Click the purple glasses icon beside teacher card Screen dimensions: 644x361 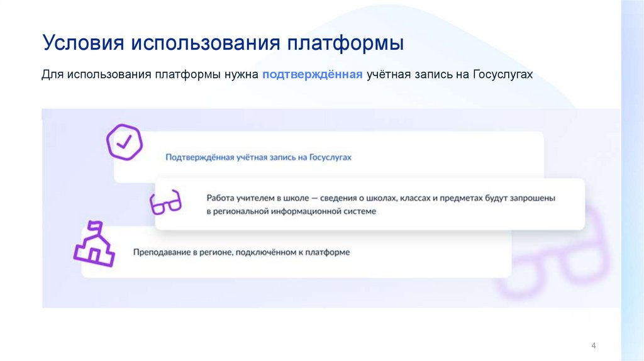tap(165, 202)
